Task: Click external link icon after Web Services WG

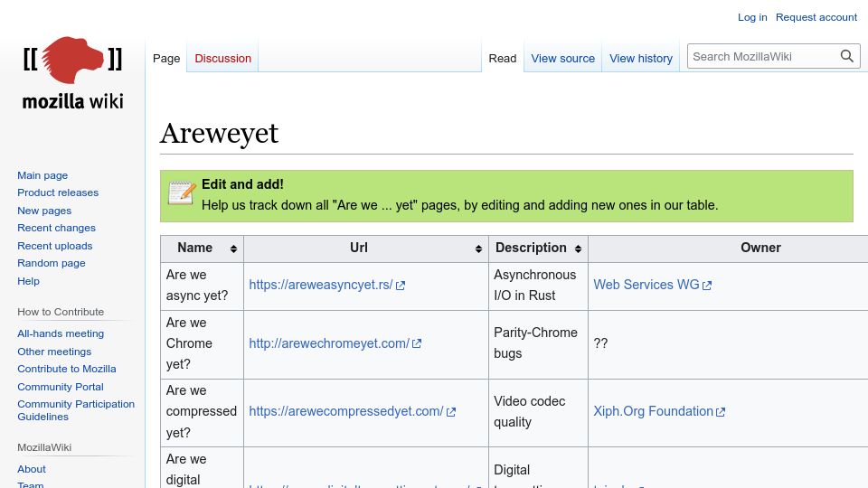Action: (707, 286)
